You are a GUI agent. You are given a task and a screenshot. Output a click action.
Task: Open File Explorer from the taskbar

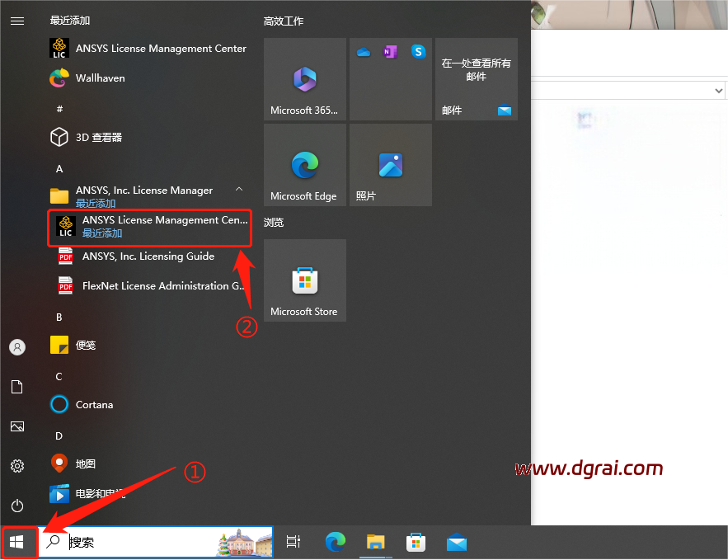(x=376, y=542)
